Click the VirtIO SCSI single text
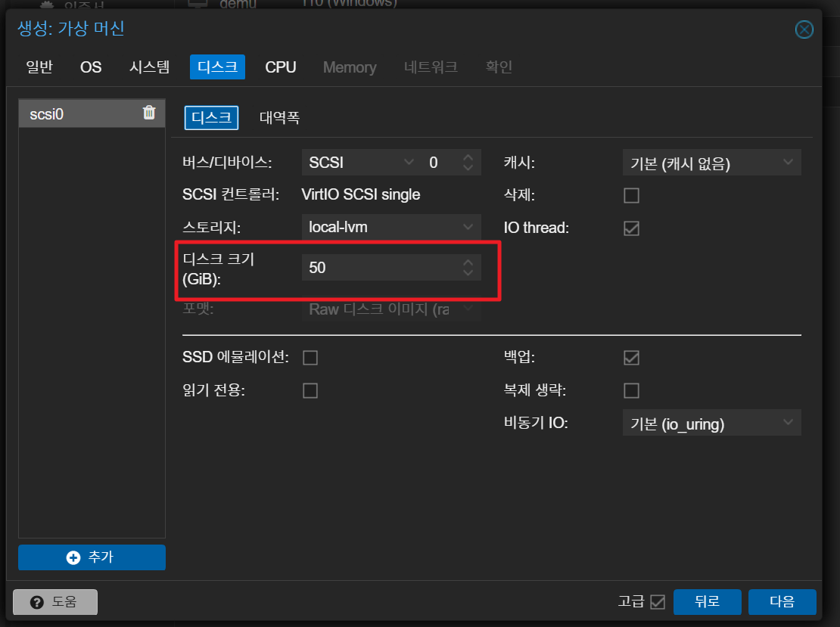840x627 pixels. [360, 194]
